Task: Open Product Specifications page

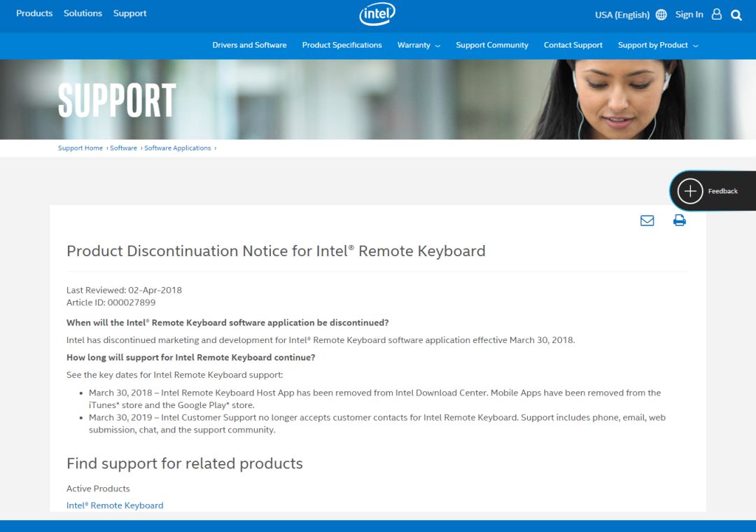Action: pos(342,45)
